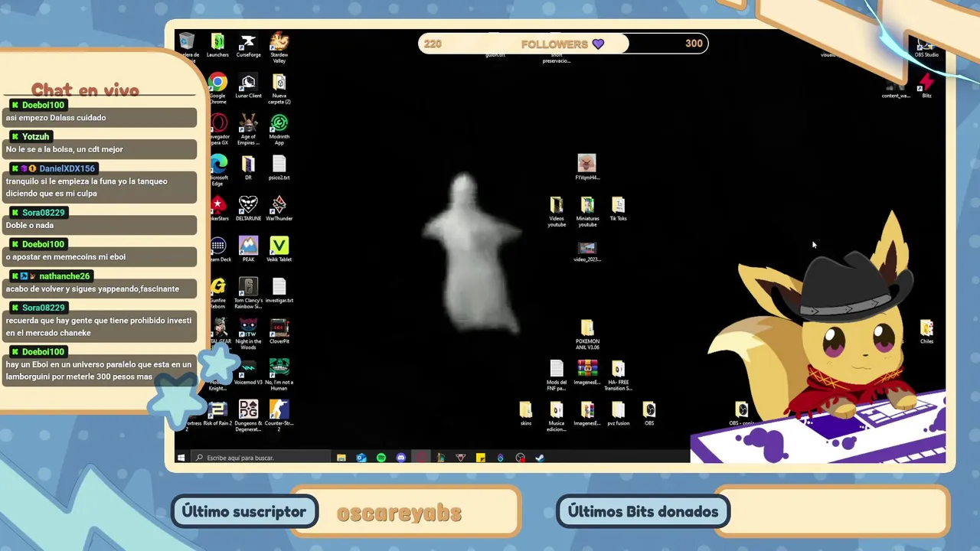The width and height of the screenshot is (980, 551).
Task: Click DanielXDX156 username in chat
Action: tap(67, 168)
